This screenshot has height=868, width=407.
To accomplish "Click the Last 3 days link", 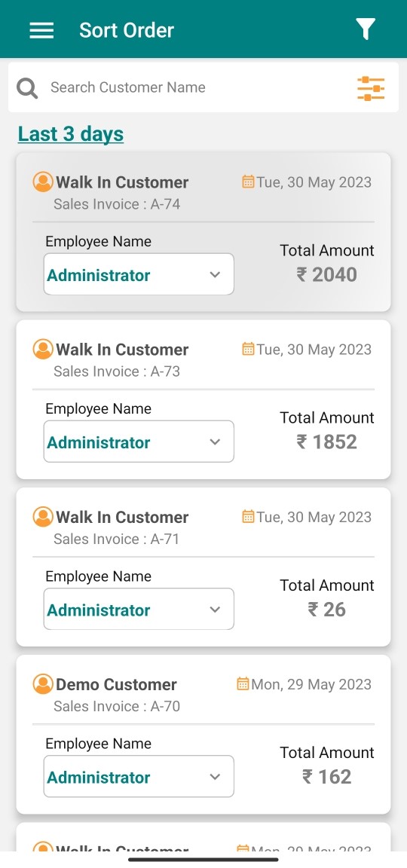I will (71, 134).
